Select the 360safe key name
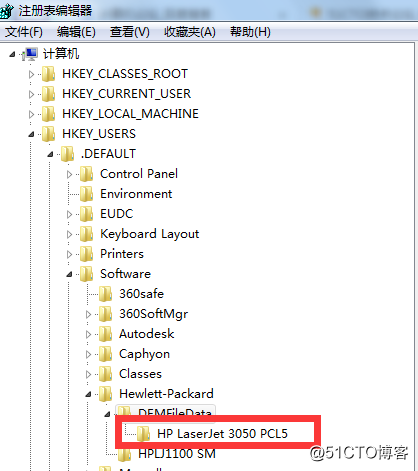Viewport: 418px width, 471px height. 142,294
